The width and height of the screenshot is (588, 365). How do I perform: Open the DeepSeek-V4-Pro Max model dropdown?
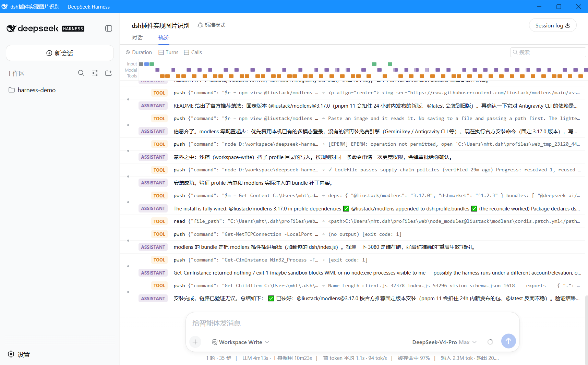(444, 342)
